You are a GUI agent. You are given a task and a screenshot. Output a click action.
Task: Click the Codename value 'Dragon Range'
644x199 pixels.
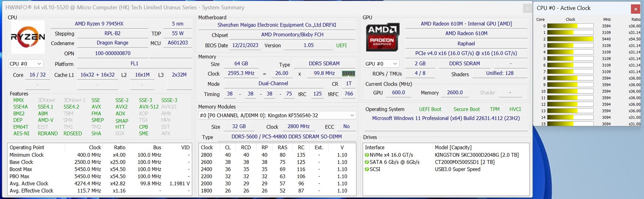pyautogui.click(x=112, y=43)
